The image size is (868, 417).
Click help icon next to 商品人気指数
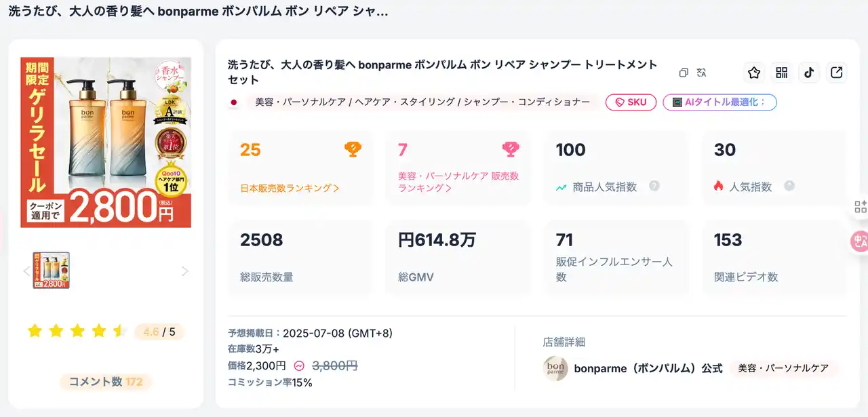click(x=654, y=186)
